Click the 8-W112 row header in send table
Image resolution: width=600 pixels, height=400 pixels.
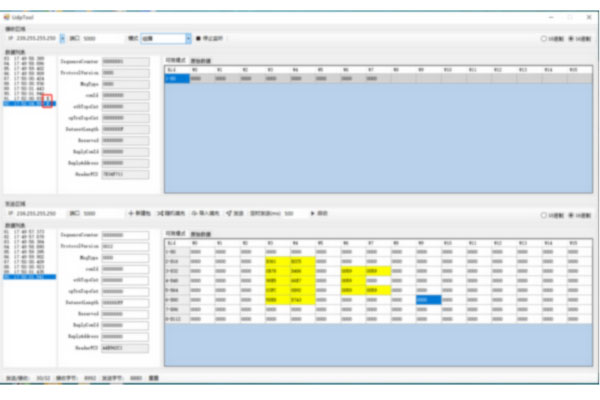(177, 319)
